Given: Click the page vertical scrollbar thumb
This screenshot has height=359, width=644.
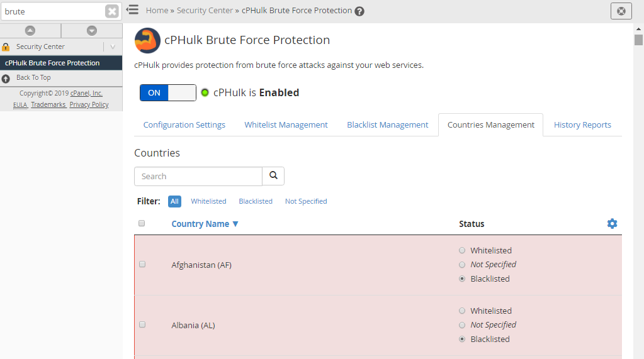Looking at the screenshot, I should tap(638, 40).
